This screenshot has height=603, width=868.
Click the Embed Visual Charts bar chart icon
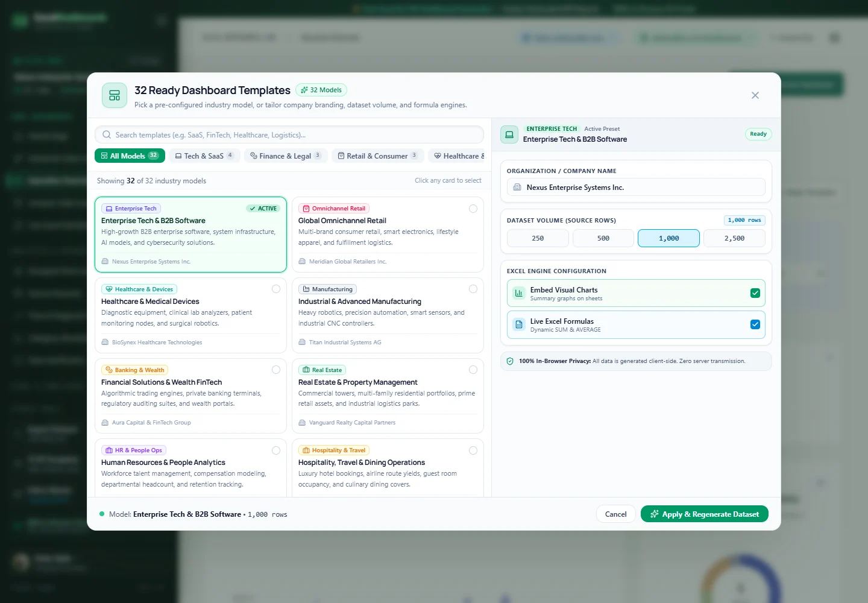tap(518, 293)
